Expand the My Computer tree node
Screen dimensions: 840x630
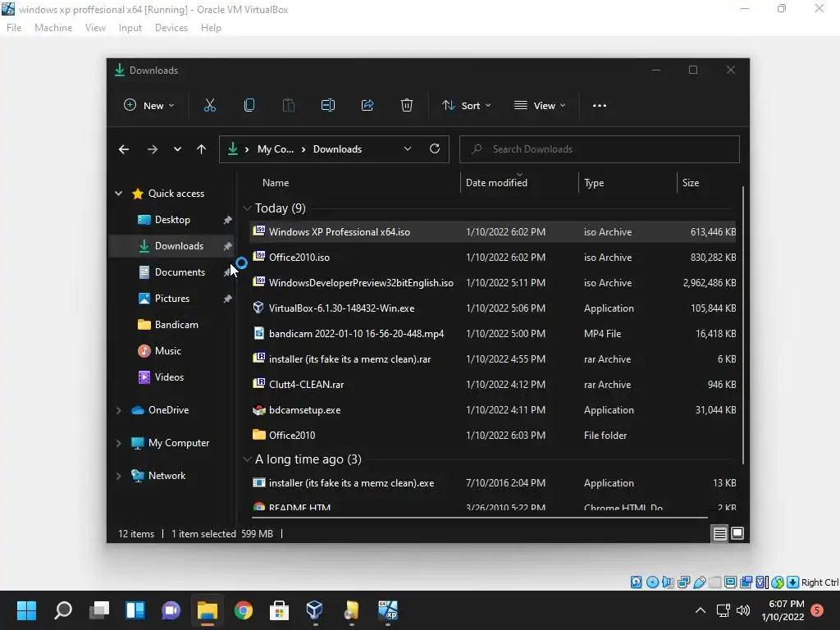118,443
